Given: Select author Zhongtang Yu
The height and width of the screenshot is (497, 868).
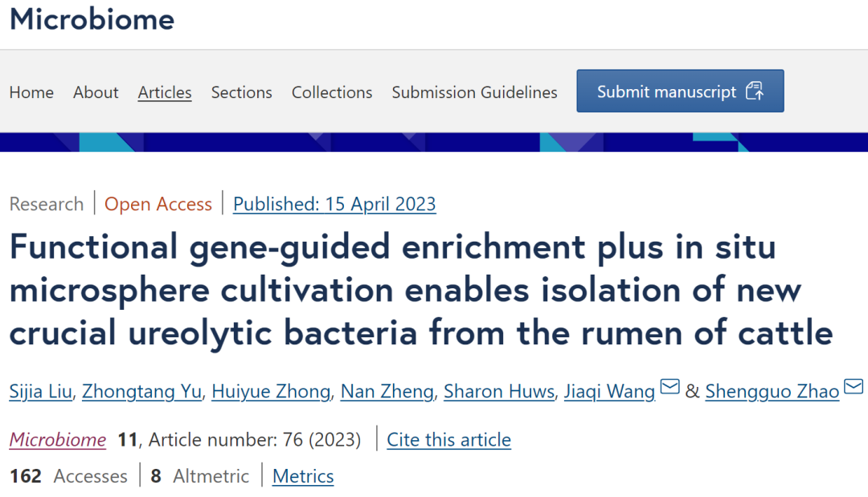Looking at the screenshot, I should pos(141,391).
